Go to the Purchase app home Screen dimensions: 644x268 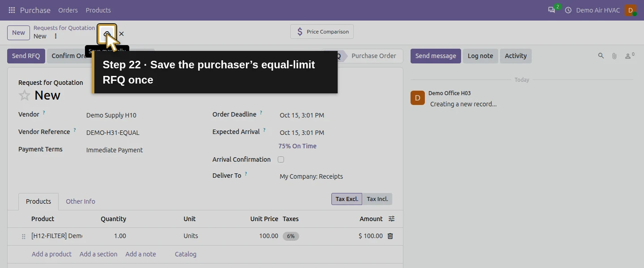click(x=35, y=10)
